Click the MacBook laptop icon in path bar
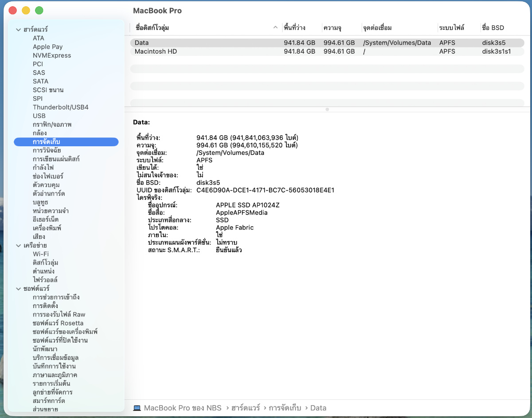 pos(137,408)
